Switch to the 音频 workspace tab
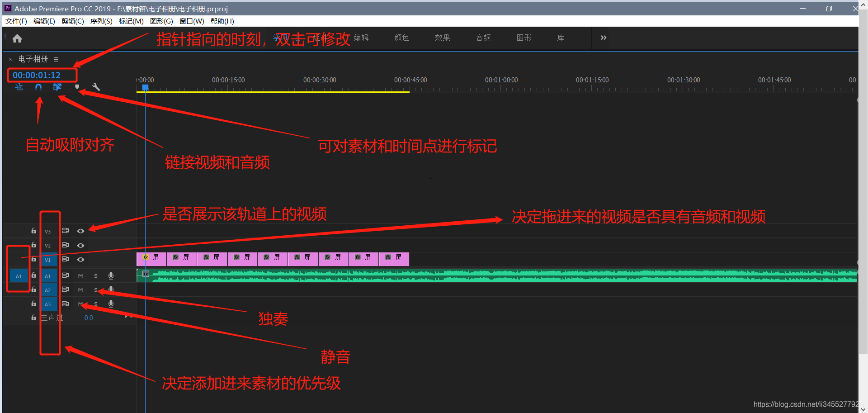Viewport: 868px width, 413px height. click(483, 38)
